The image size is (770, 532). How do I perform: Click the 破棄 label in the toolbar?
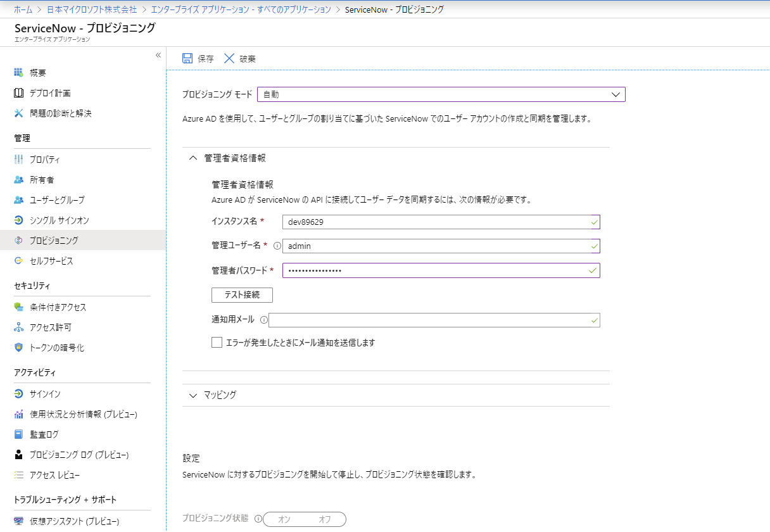pyautogui.click(x=248, y=59)
